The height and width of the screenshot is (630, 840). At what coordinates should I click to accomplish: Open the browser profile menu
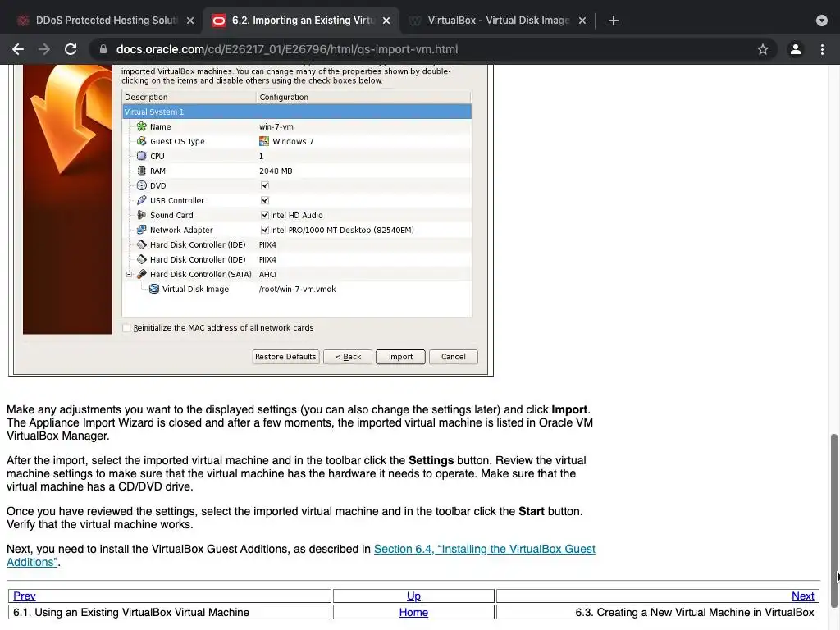click(x=796, y=49)
